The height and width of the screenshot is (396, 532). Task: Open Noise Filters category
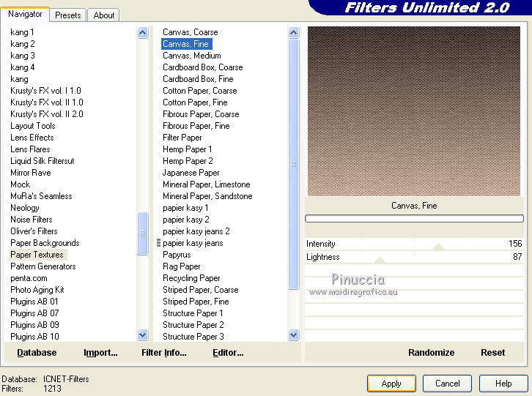pyautogui.click(x=32, y=220)
